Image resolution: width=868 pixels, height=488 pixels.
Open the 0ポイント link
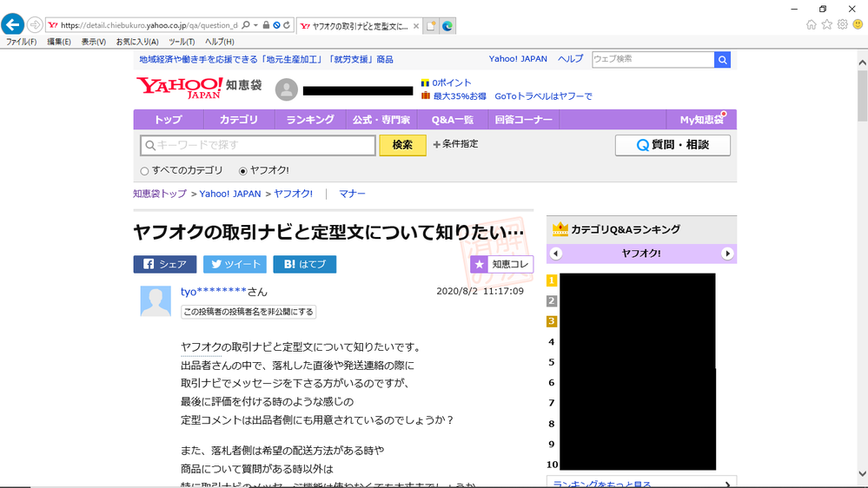(x=452, y=82)
